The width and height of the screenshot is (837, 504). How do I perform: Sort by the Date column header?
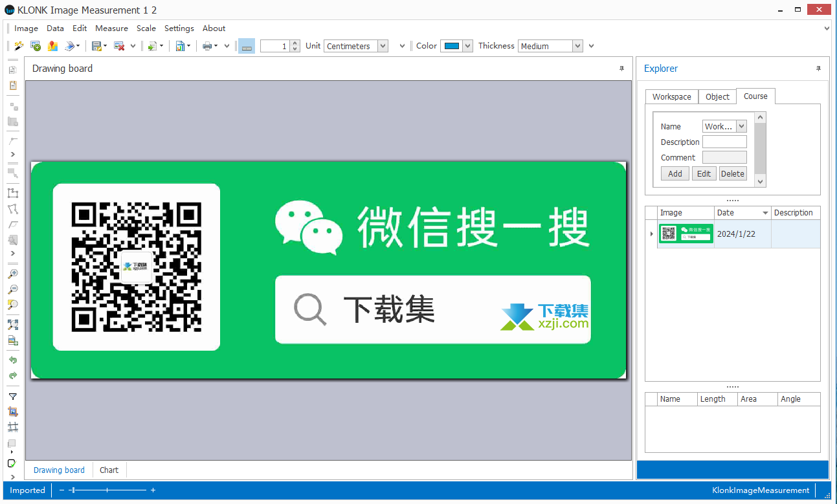point(742,213)
